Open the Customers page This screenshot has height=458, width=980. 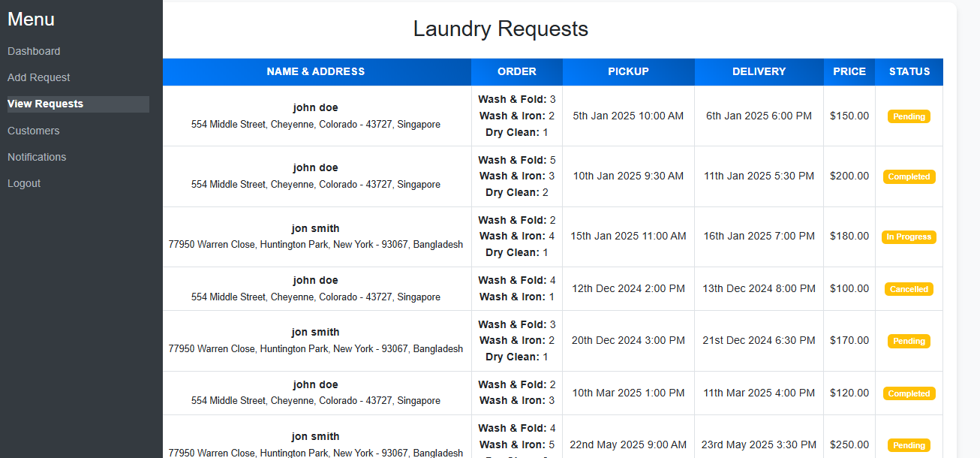click(34, 131)
